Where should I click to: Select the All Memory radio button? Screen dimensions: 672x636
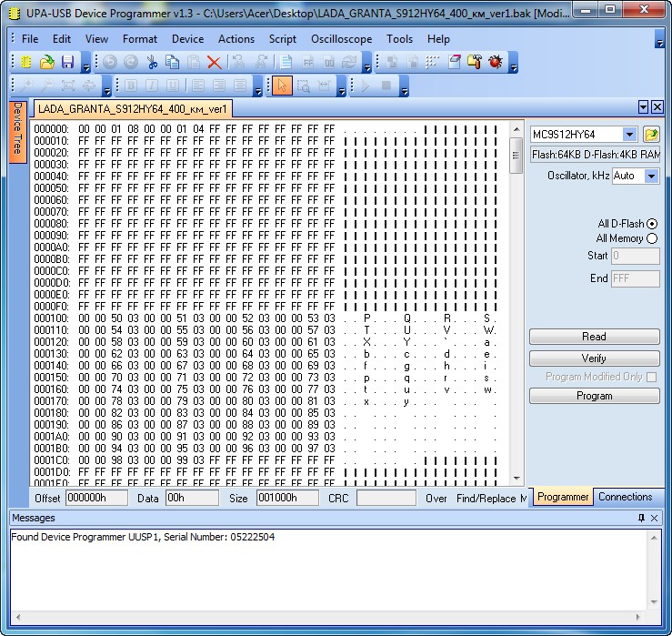[x=652, y=238]
